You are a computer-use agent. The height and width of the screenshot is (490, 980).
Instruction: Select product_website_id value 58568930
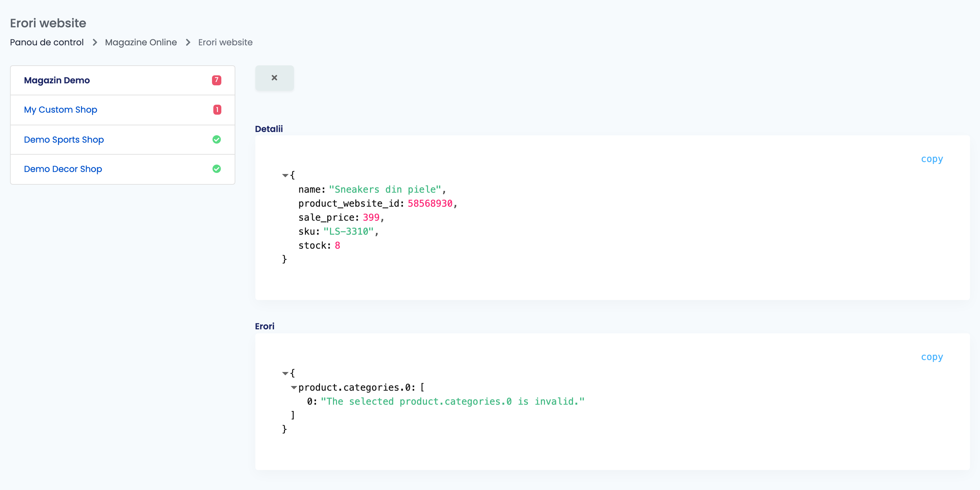pos(430,204)
